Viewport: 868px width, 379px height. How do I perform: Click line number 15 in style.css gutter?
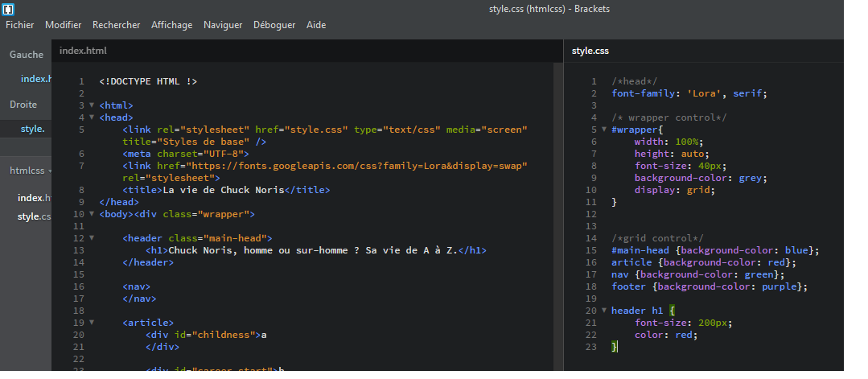click(x=591, y=250)
